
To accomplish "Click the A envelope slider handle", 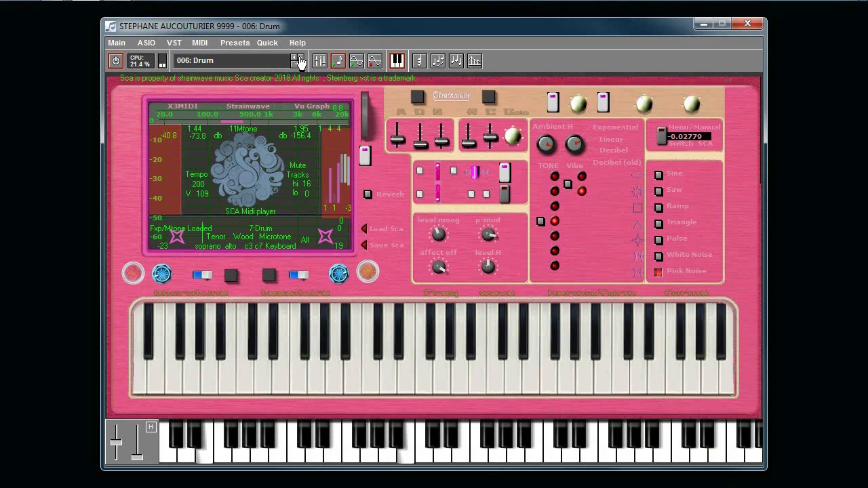I will point(398,140).
